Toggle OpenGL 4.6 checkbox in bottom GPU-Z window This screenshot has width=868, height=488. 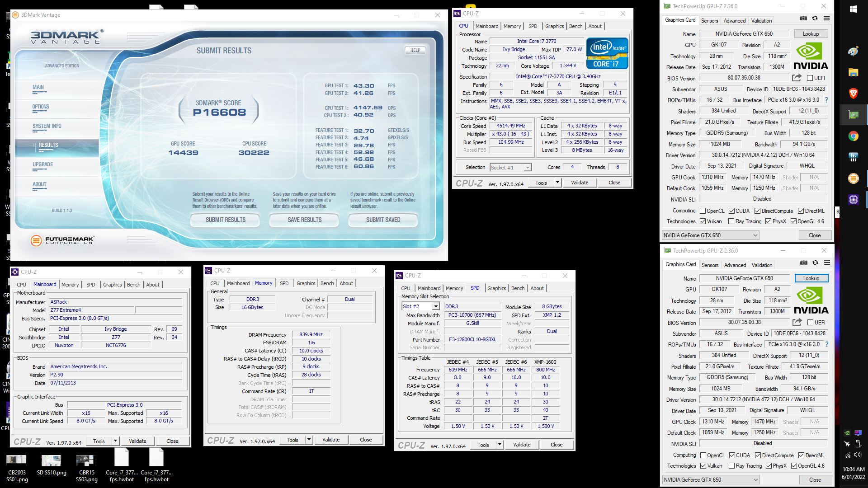794,466
